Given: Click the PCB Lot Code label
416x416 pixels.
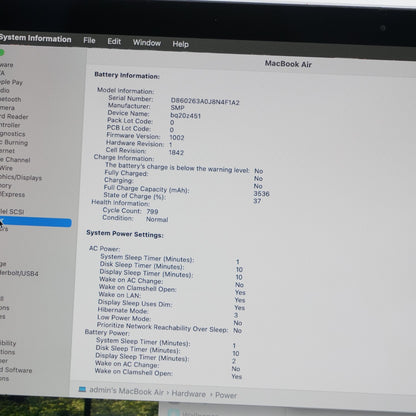Looking at the screenshot, I should (x=129, y=128).
